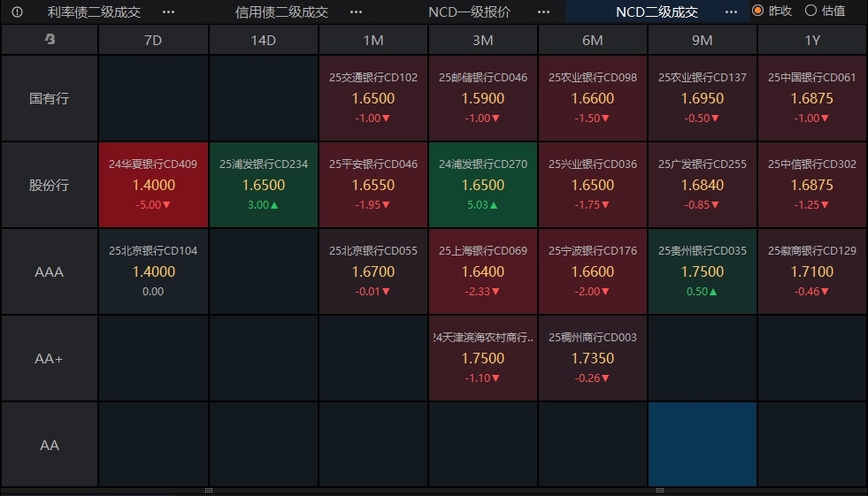The height and width of the screenshot is (496, 868).
Task: Open the 25北京银行CD055 cell
Action: tap(373, 271)
